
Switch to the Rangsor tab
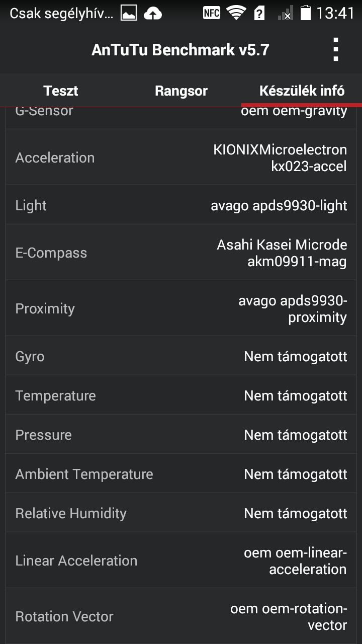coord(181,91)
